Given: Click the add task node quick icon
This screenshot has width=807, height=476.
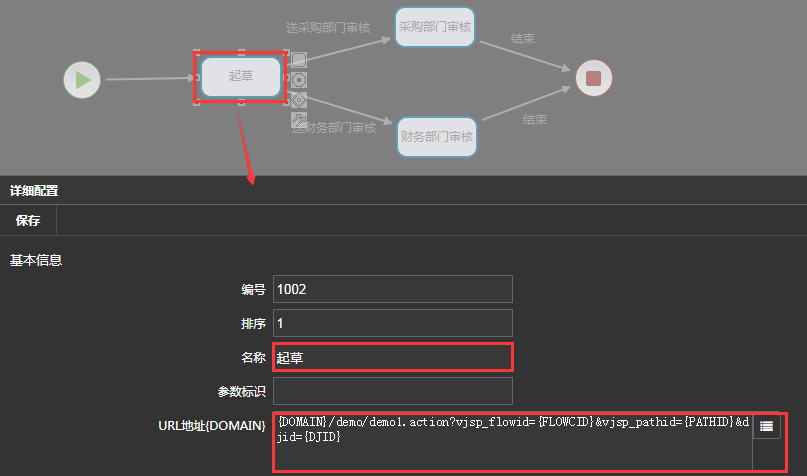Looking at the screenshot, I should coord(299,60).
